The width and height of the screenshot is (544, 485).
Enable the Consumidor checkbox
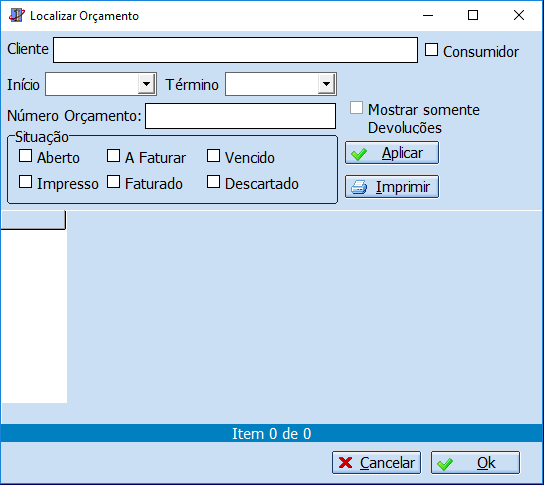tap(431, 50)
